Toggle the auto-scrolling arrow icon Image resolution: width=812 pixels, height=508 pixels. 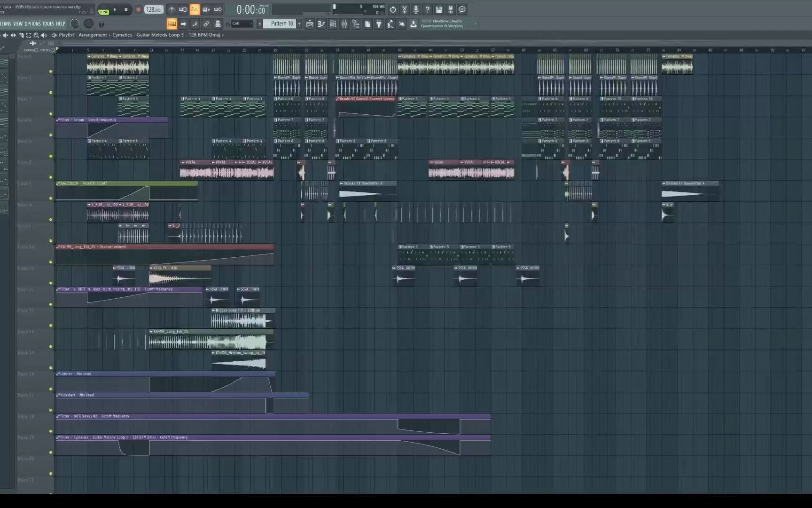click(x=183, y=24)
